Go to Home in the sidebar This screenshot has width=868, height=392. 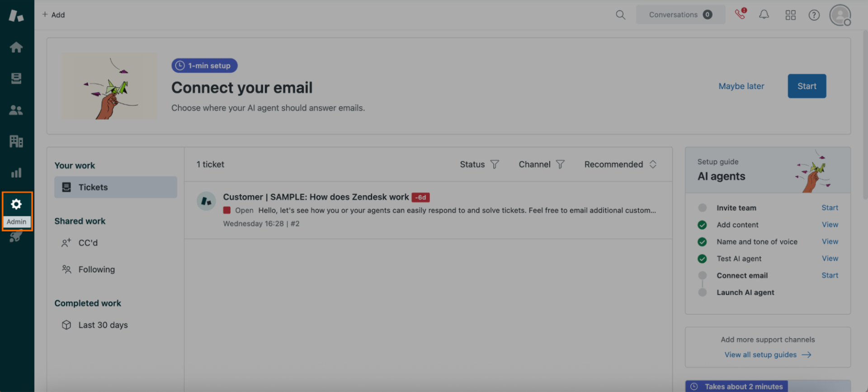(x=16, y=47)
